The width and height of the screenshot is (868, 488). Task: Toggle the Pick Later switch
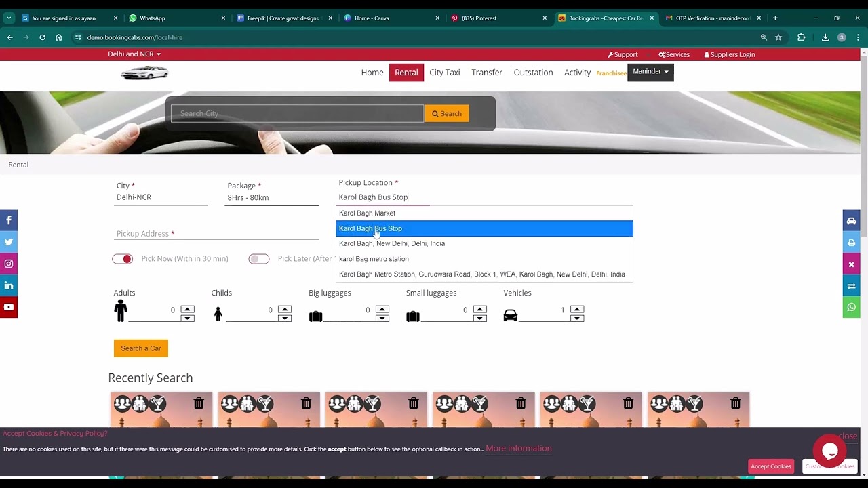point(259,259)
